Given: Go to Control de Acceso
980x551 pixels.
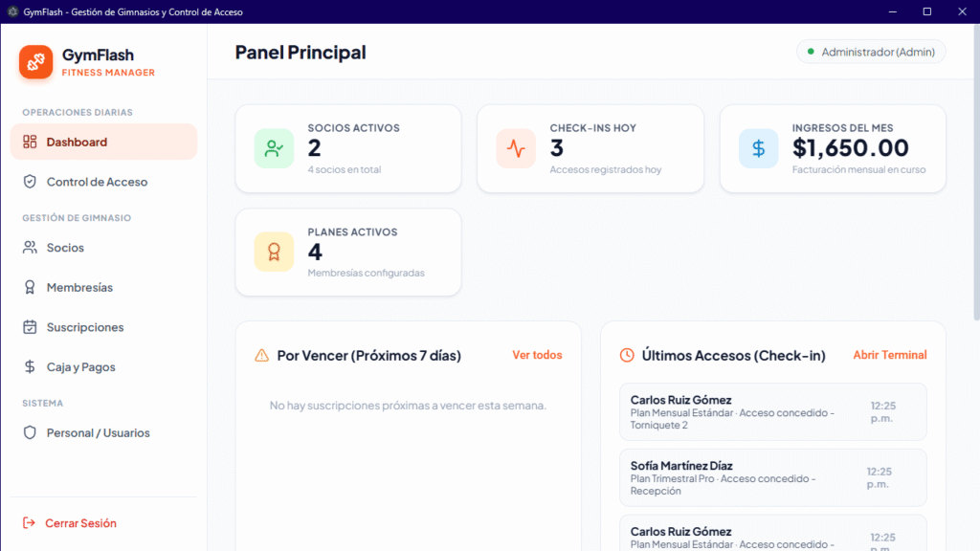Looking at the screenshot, I should tap(103, 182).
